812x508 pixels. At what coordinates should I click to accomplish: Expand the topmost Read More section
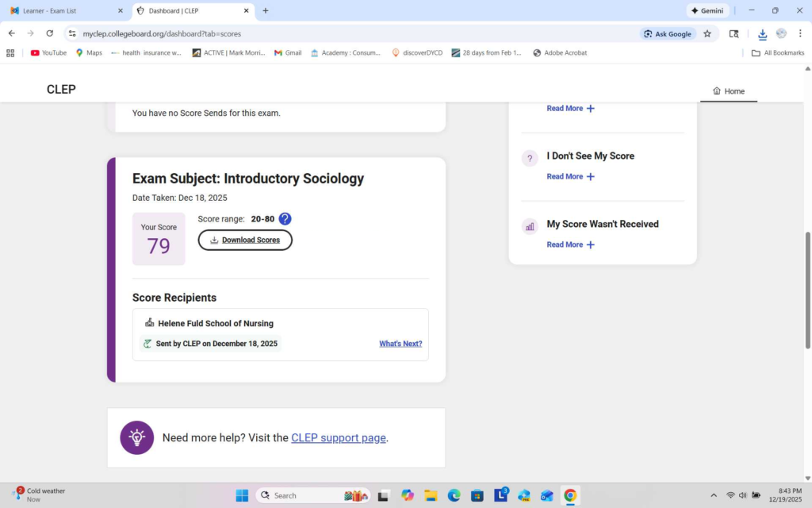pos(570,108)
